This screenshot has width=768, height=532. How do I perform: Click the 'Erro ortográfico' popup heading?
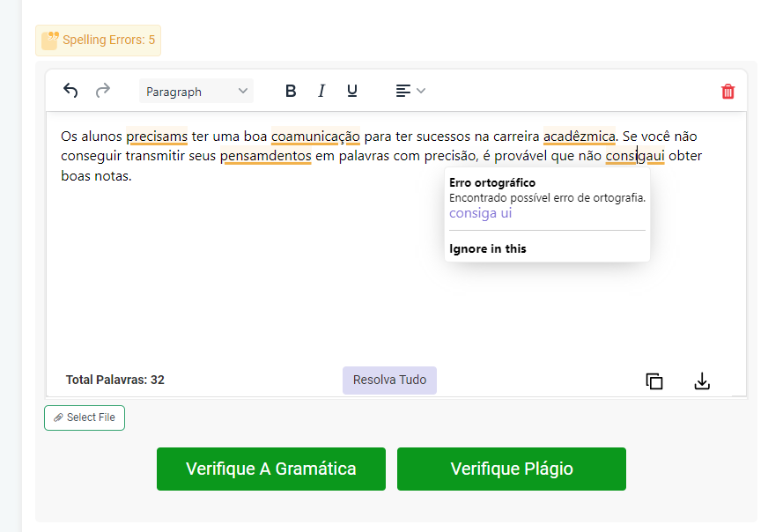(492, 182)
